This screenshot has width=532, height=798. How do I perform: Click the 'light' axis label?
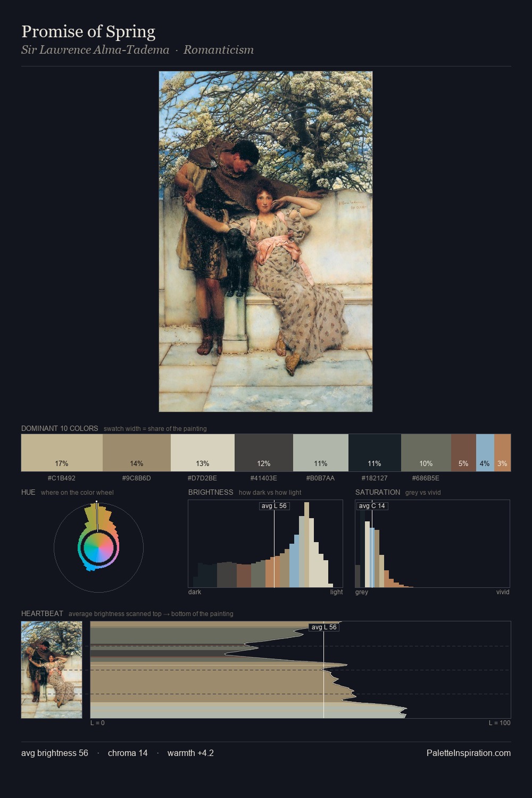[337, 592]
